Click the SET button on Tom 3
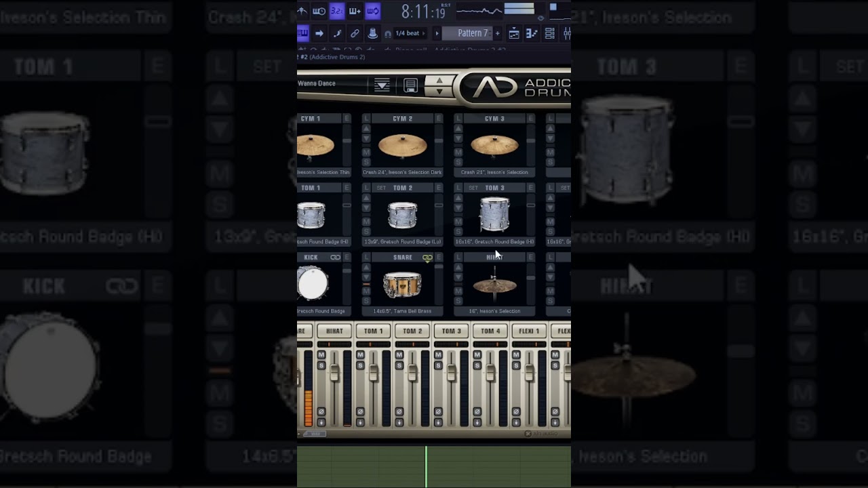This screenshot has height=488, width=868. coord(473,188)
